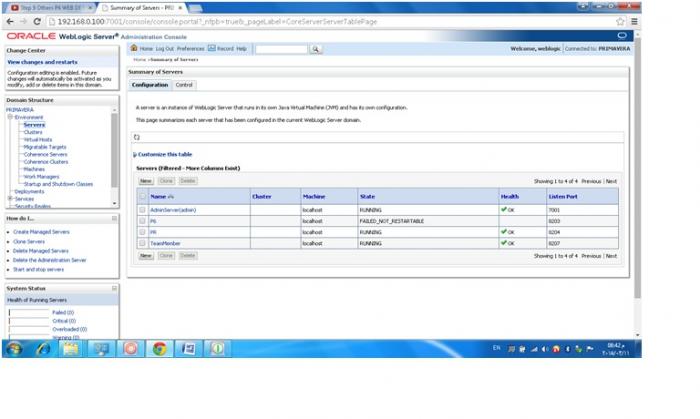Image resolution: width=700 pixels, height=419 pixels.
Task: Open the monitor icon app on the taskbar
Action: [x=100, y=348]
